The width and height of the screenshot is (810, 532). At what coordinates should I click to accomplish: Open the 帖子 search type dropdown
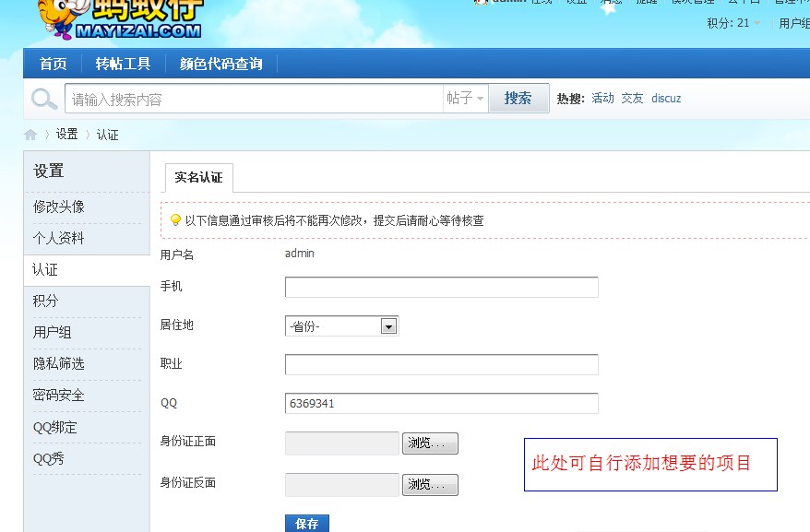pyautogui.click(x=466, y=98)
